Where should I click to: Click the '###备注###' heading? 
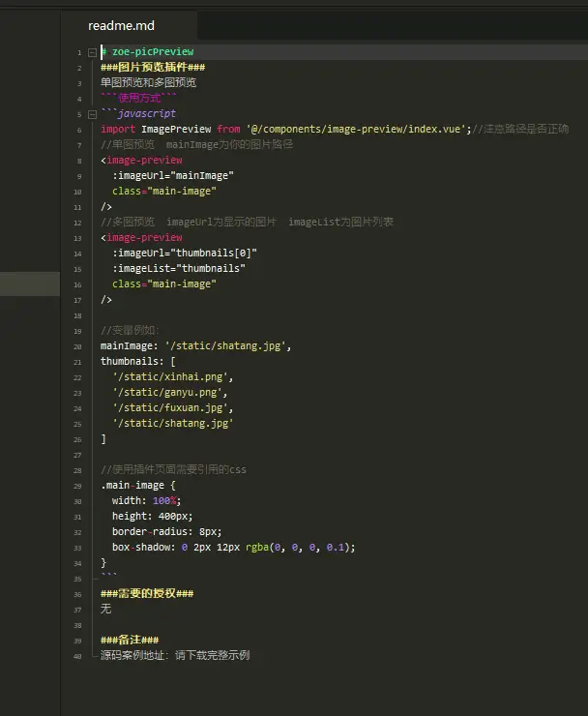click(x=130, y=641)
